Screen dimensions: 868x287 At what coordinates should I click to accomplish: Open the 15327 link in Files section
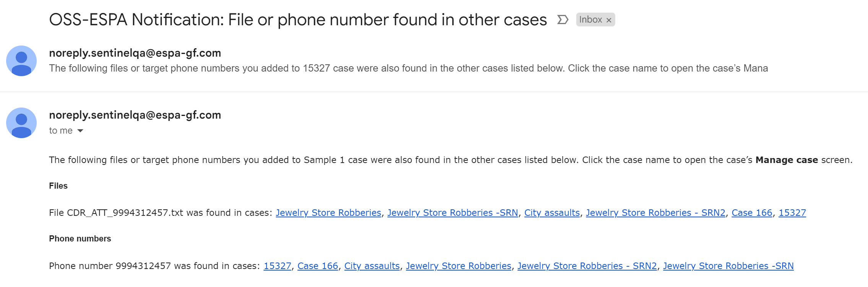(x=792, y=213)
